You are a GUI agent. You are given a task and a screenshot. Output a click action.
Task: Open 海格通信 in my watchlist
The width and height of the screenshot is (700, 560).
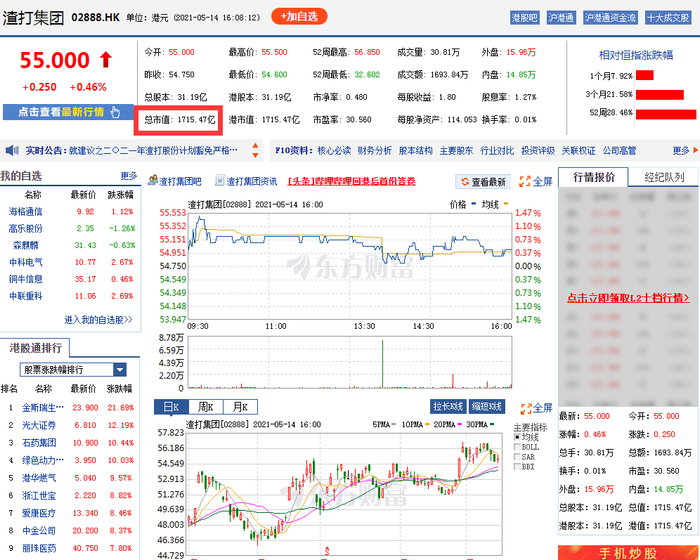pos(25,212)
